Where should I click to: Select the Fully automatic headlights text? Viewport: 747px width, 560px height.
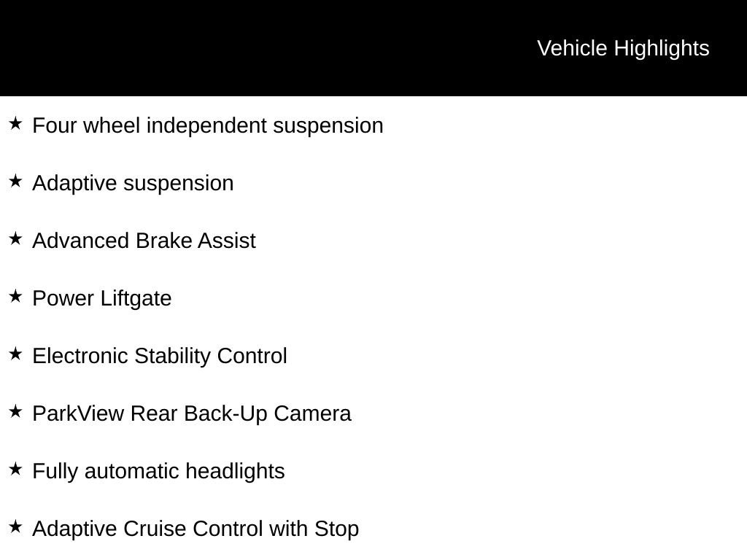[x=158, y=471]
